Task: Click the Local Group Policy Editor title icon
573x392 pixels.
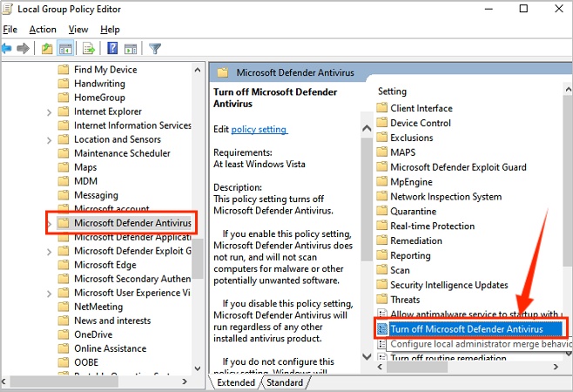Action: click(8, 9)
